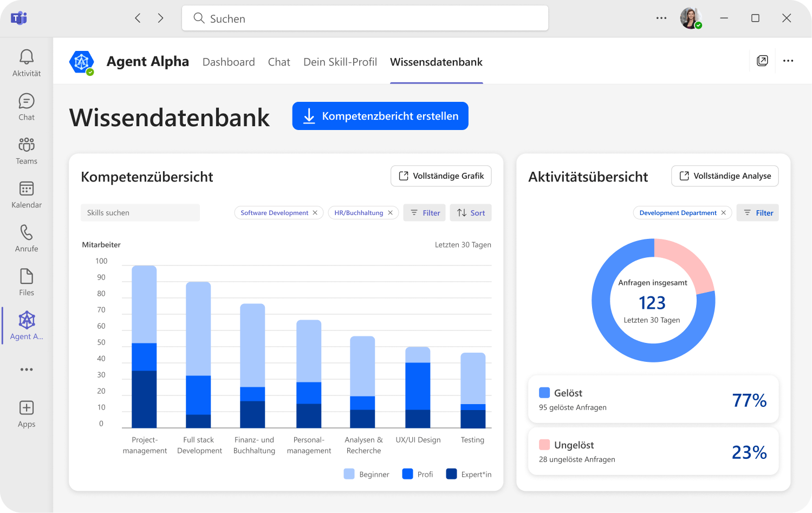Open Anrufe phone icon
This screenshot has width=812, height=513.
[x=27, y=233]
